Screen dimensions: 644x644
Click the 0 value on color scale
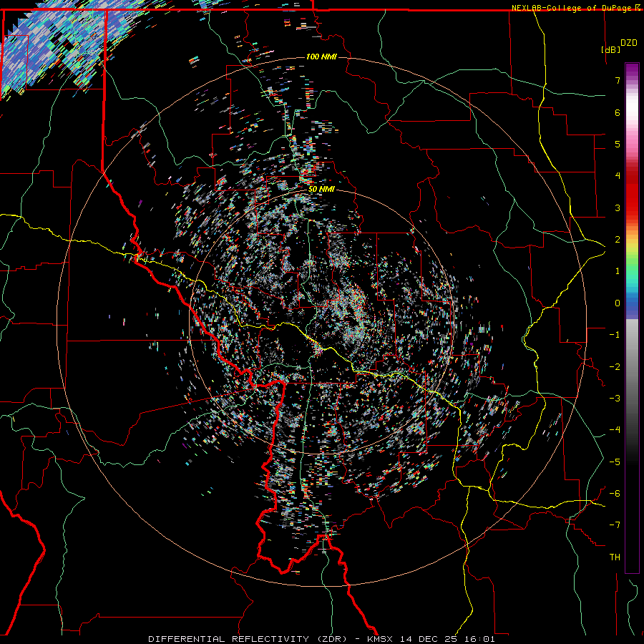(618, 303)
